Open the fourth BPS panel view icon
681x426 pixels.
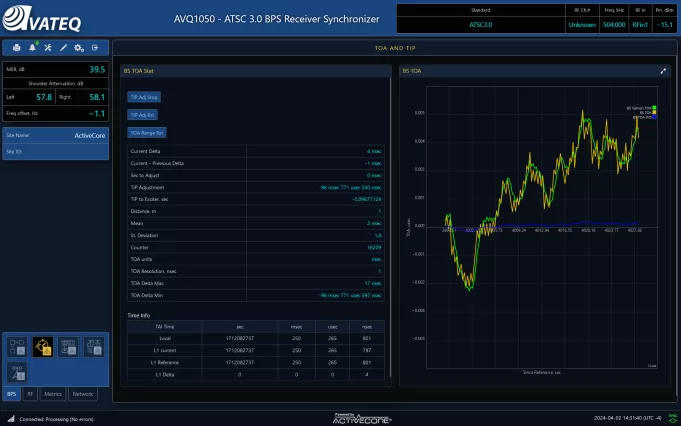(x=94, y=347)
